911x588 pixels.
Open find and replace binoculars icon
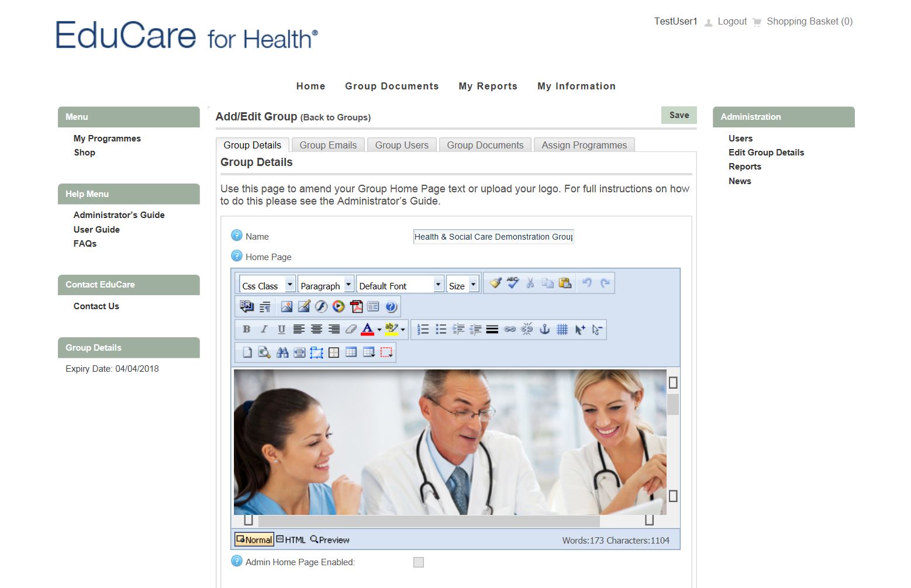[282, 352]
